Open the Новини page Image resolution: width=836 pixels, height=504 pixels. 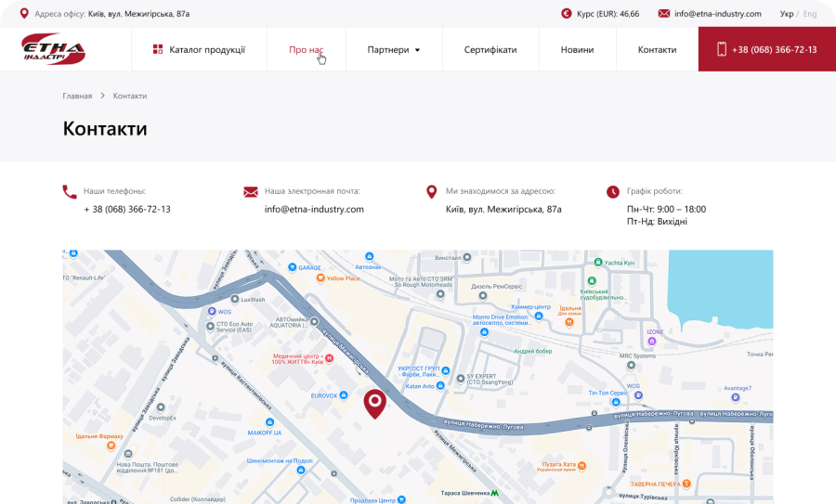(577, 49)
